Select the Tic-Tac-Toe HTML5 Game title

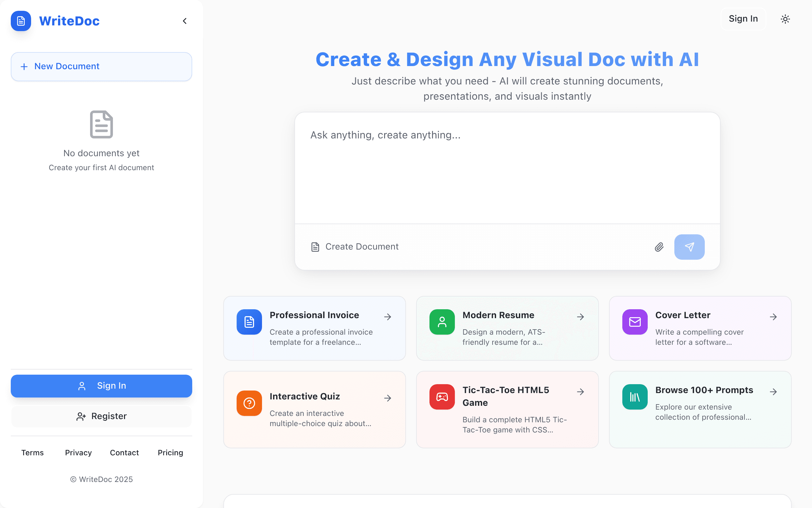[506, 397]
